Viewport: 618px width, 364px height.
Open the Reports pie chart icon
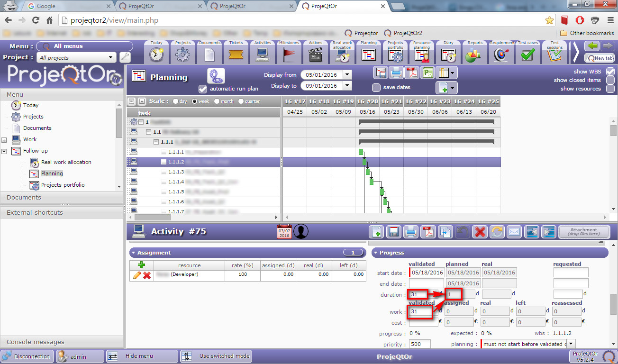click(x=475, y=53)
